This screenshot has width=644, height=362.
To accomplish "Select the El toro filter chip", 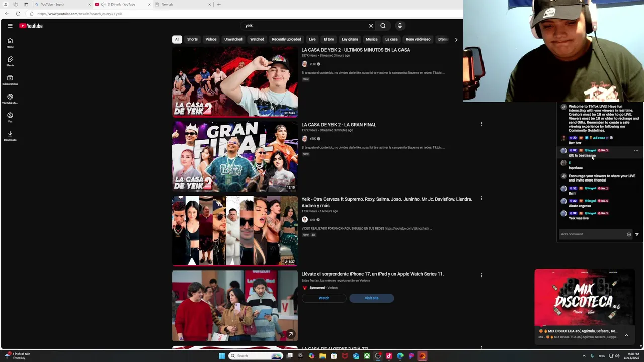I will click(329, 39).
